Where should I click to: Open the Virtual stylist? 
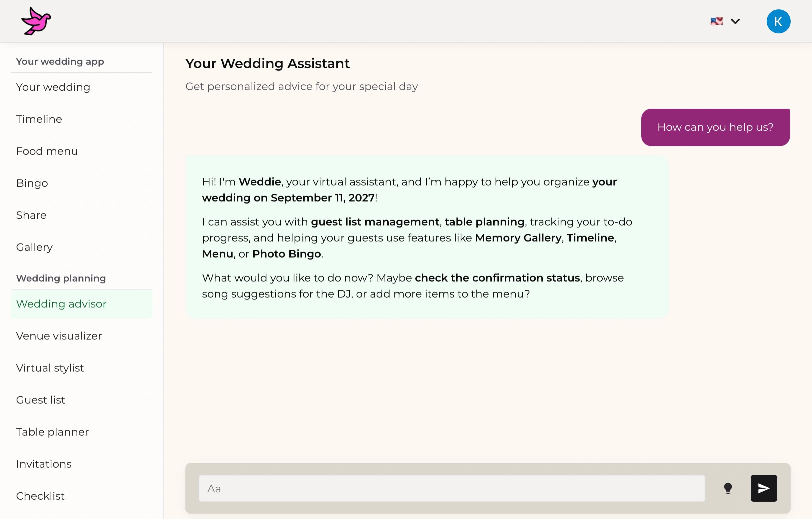[50, 368]
